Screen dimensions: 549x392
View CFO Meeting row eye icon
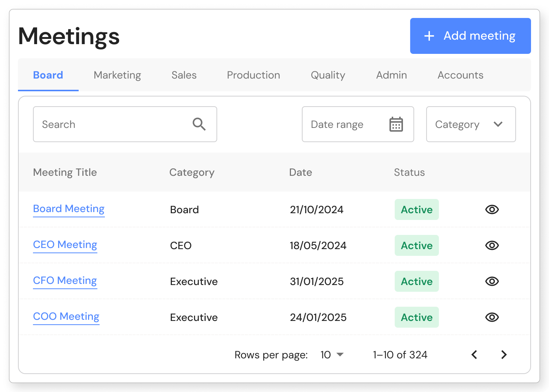(x=492, y=281)
